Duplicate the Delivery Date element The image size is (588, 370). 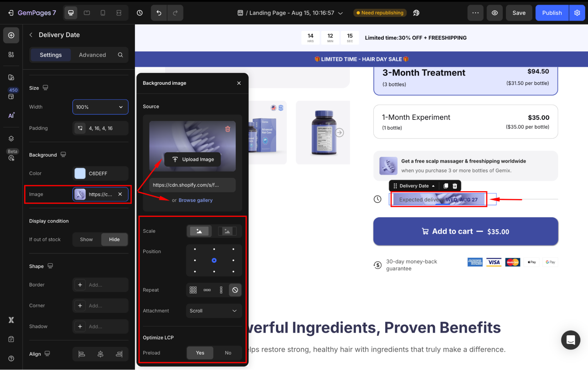[x=446, y=186]
